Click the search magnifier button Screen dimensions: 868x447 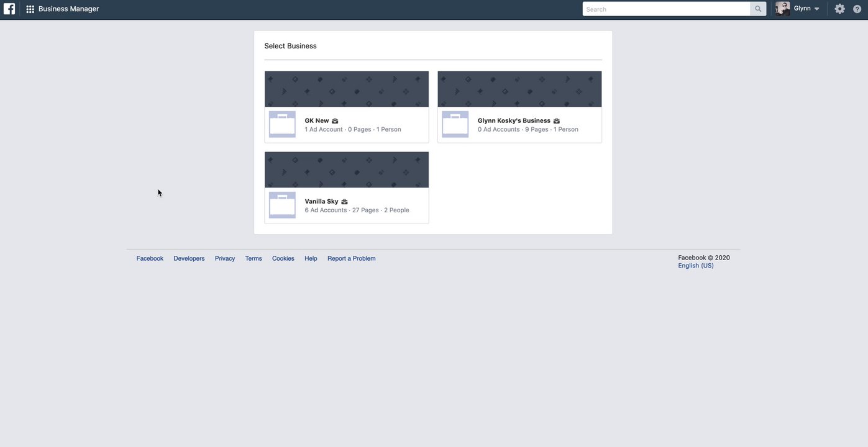(758, 9)
